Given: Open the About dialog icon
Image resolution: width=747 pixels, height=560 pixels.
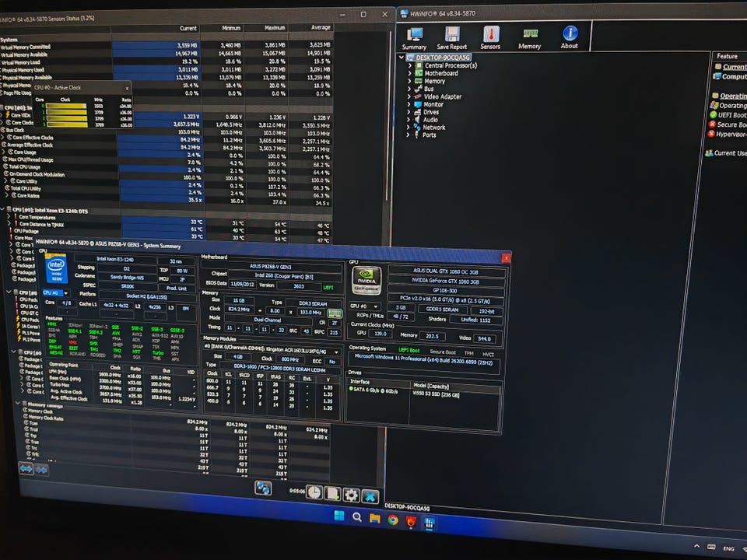Looking at the screenshot, I should tap(570, 37).
